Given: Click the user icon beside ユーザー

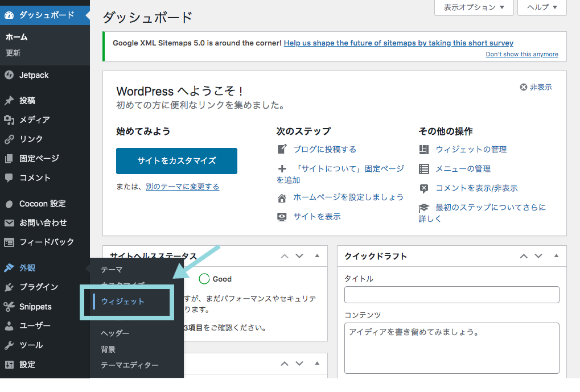Looking at the screenshot, I should [x=9, y=326].
